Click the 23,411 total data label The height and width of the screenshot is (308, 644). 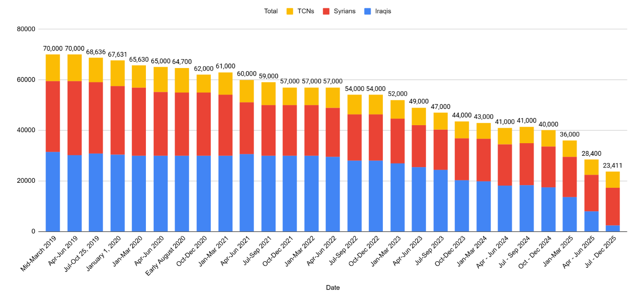(612, 166)
